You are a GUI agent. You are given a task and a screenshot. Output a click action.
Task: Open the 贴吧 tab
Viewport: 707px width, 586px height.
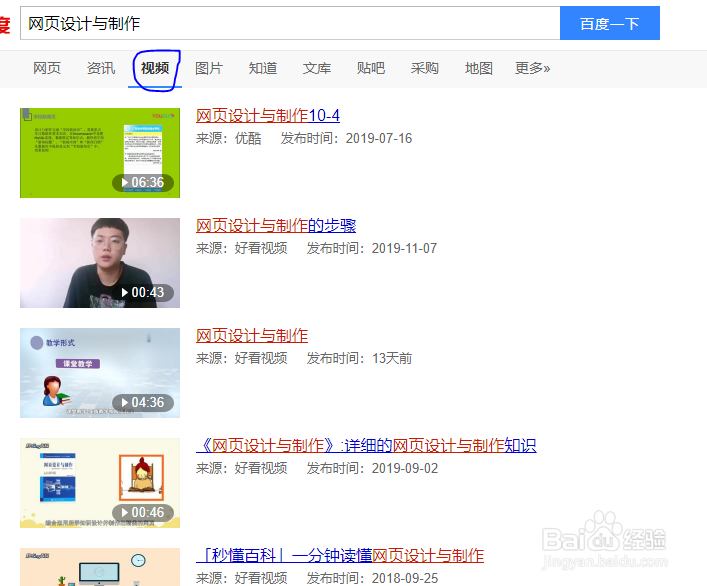pyautogui.click(x=371, y=68)
